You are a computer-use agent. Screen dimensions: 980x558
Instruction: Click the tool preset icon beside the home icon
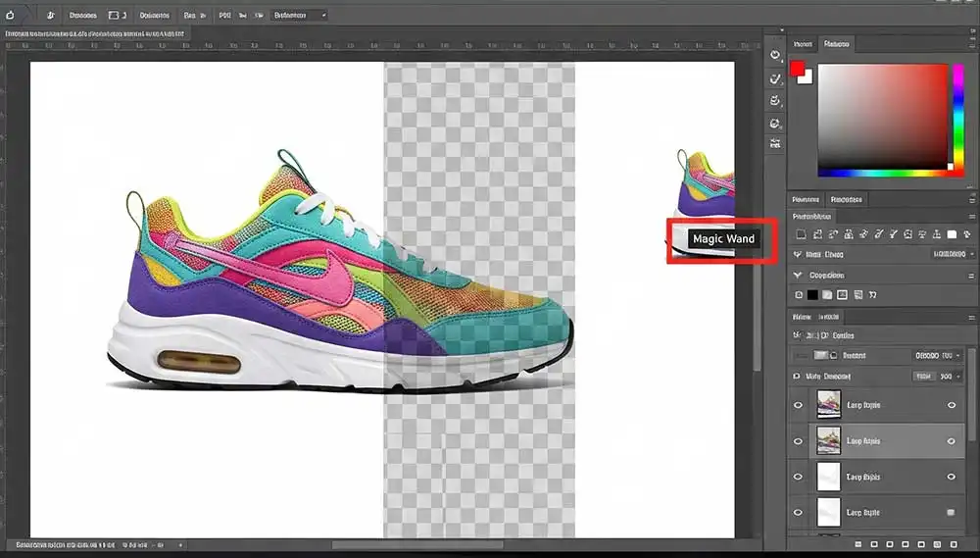coord(51,15)
